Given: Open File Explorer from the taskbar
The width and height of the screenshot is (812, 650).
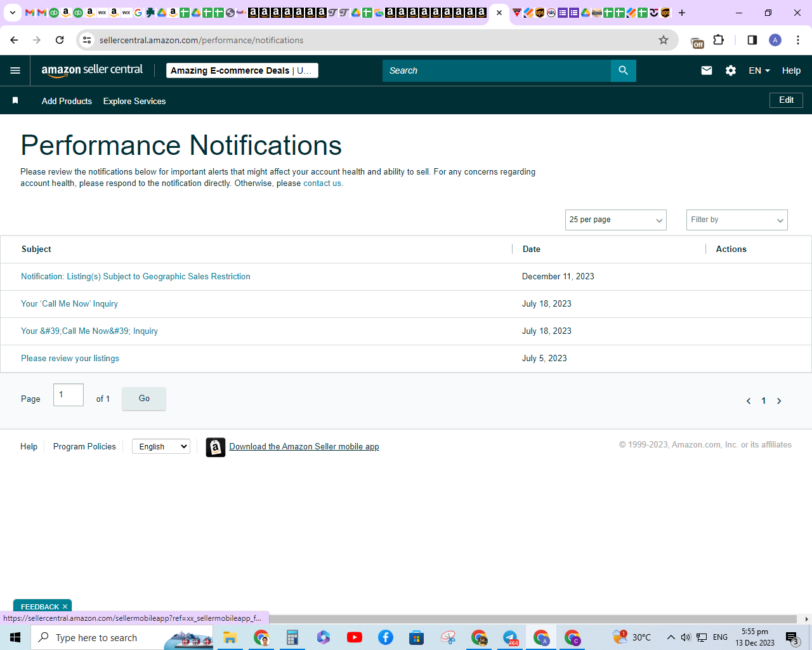Looking at the screenshot, I should pyautogui.click(x=230, y=637).
